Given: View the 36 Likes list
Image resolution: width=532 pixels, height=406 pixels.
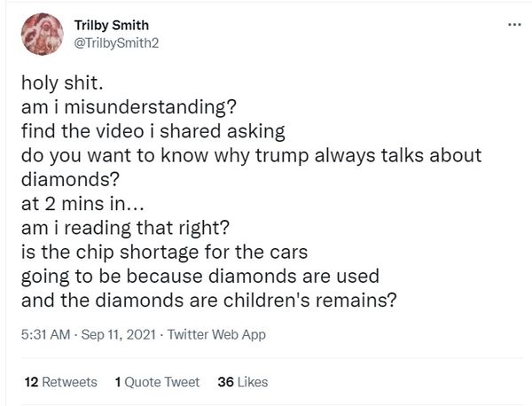Looking at the screenshot, I should tap(243, 382).
